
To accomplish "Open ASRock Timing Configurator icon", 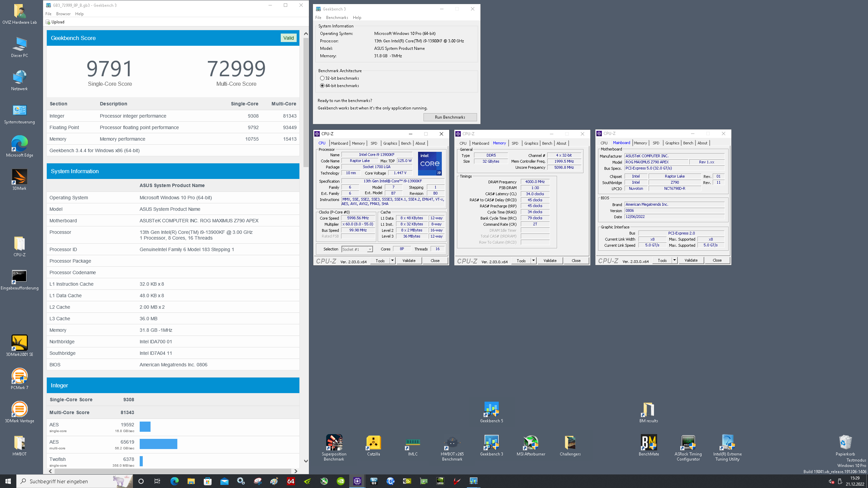I will click(x=688, y=448).
